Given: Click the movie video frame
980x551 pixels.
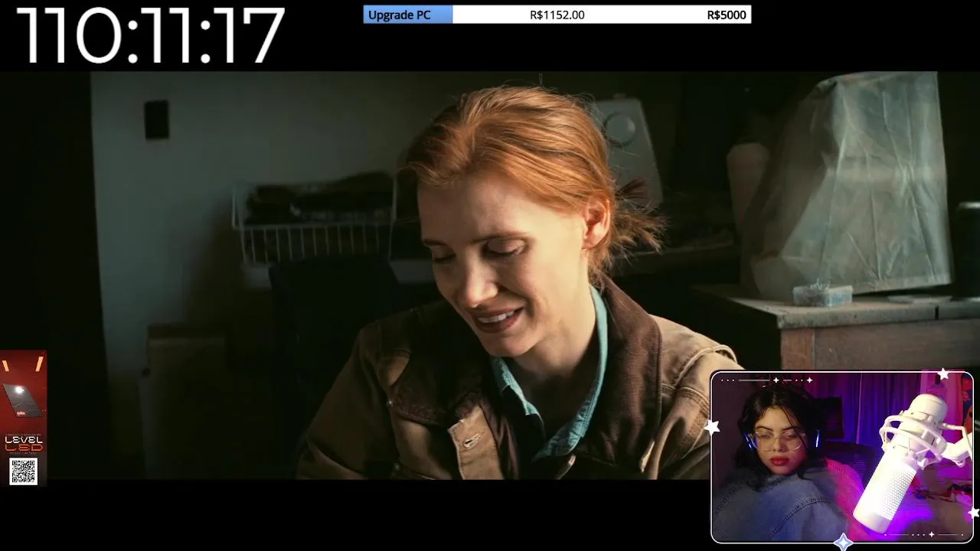Looking at the screenshot, I should (x=490, y=275).
